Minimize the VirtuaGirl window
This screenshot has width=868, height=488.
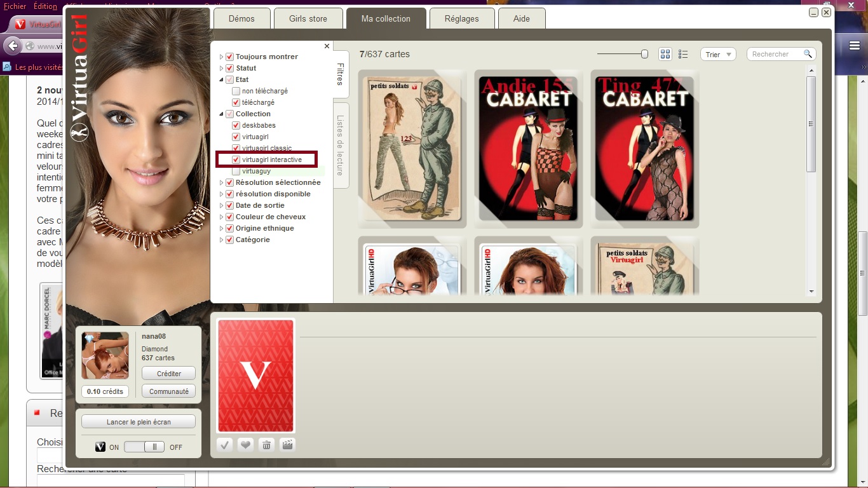pyautogui.click(x=813, y=13)
